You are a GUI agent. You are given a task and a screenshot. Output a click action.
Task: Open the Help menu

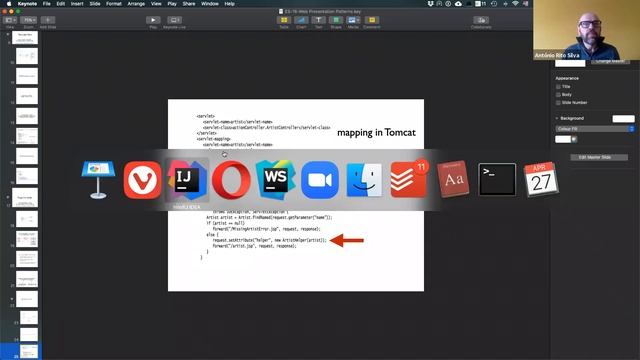[229, 4]
